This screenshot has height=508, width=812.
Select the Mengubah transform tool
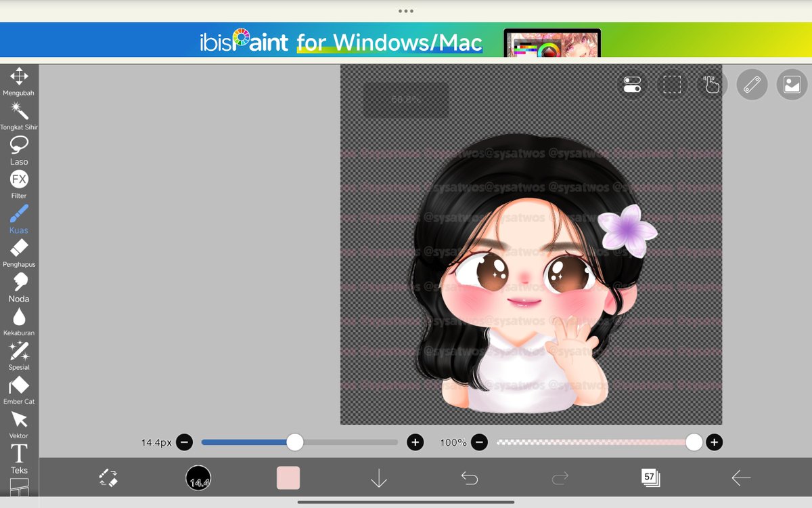(19, 82)
